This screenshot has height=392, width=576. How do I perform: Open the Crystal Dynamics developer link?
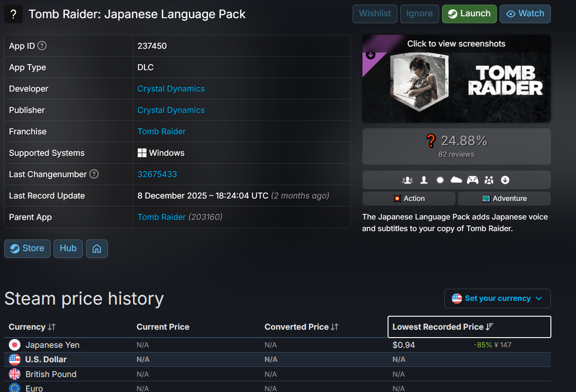(x=171, y=89)
